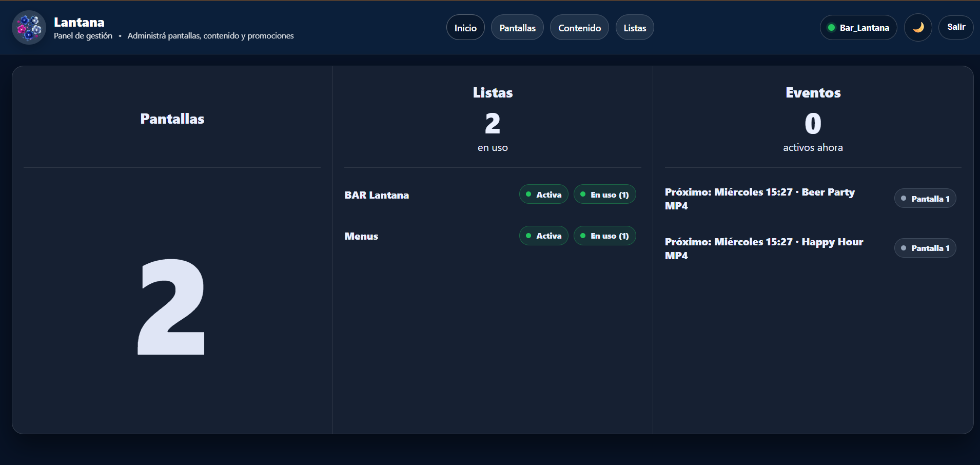Toggle dark mode with the moon icon
The image size is (980, 465).
pos(918,28)
